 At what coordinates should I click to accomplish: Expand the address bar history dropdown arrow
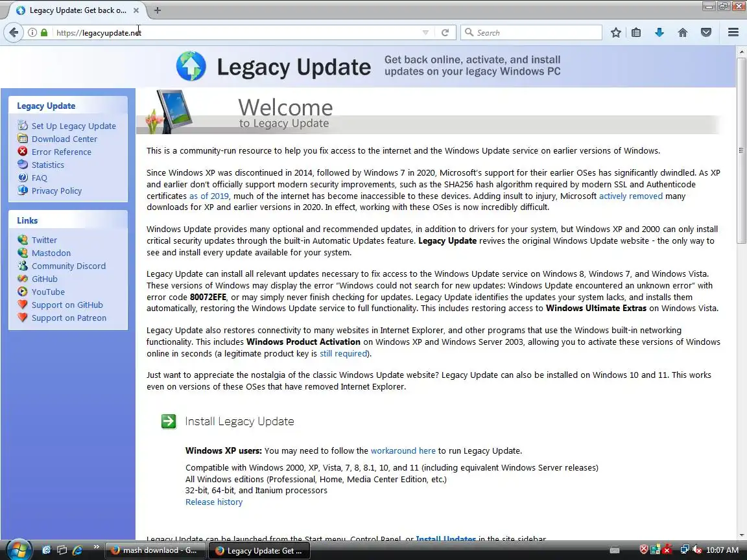[x=425, y=32]
